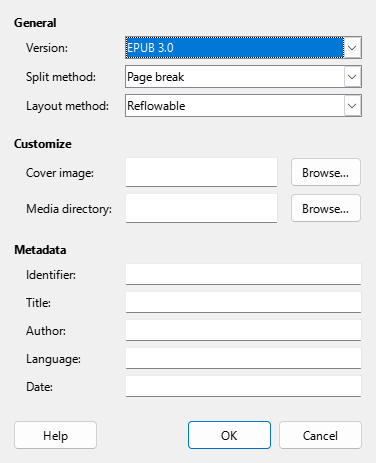Focus the Date metadata field
Viewport: 376px width, 463px height.
[x=243, y=386]
